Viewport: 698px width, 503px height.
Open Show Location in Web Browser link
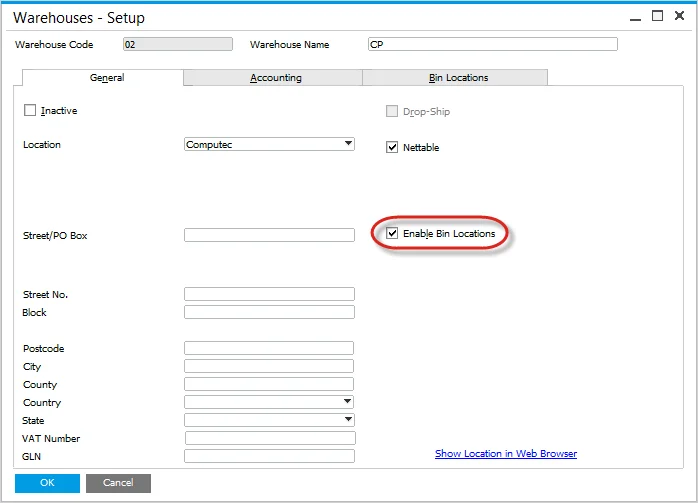(505, 454)
